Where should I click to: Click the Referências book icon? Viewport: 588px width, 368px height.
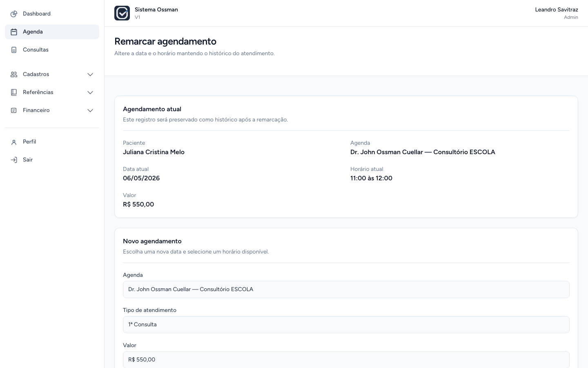pyautogui.click(x=14, y=92)
